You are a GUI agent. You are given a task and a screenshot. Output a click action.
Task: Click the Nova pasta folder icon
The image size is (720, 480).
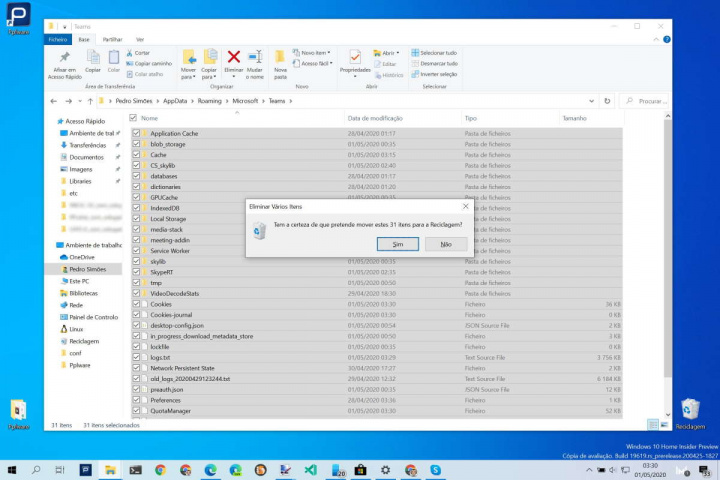[280, 58]
